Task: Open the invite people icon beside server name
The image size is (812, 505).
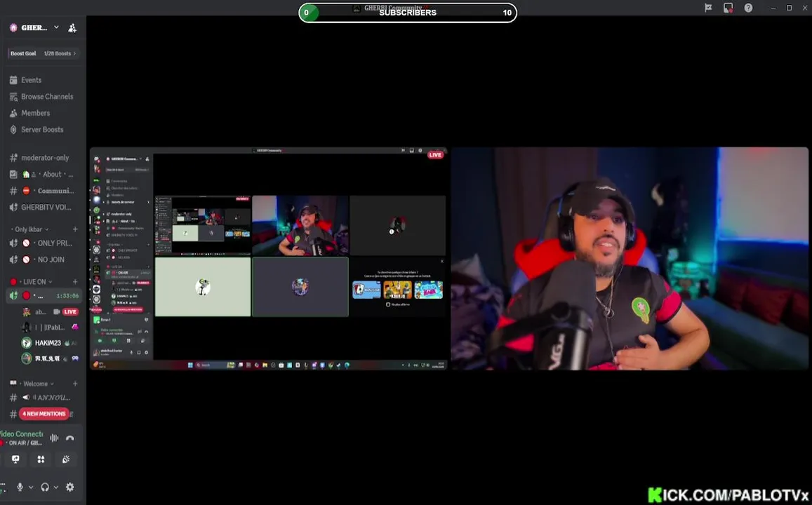Action: (x=72, y=28)
